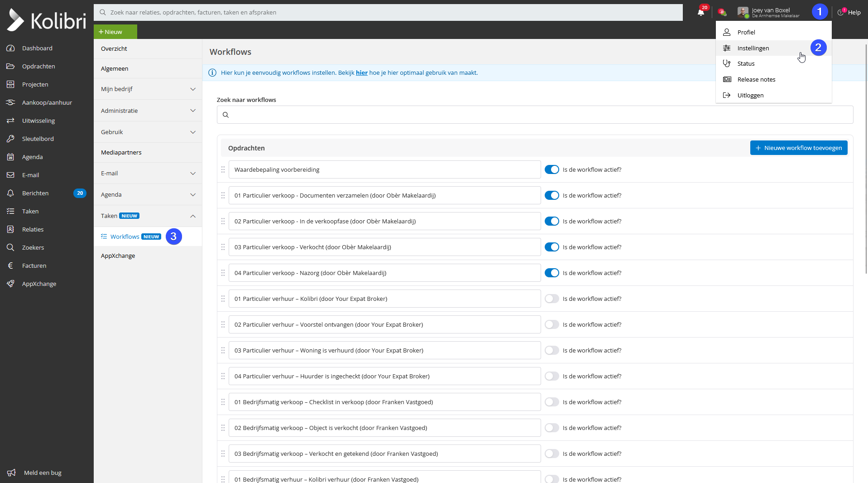
Task: Expand the Mijn bedrijf settings section
Action: pos(192,89)
